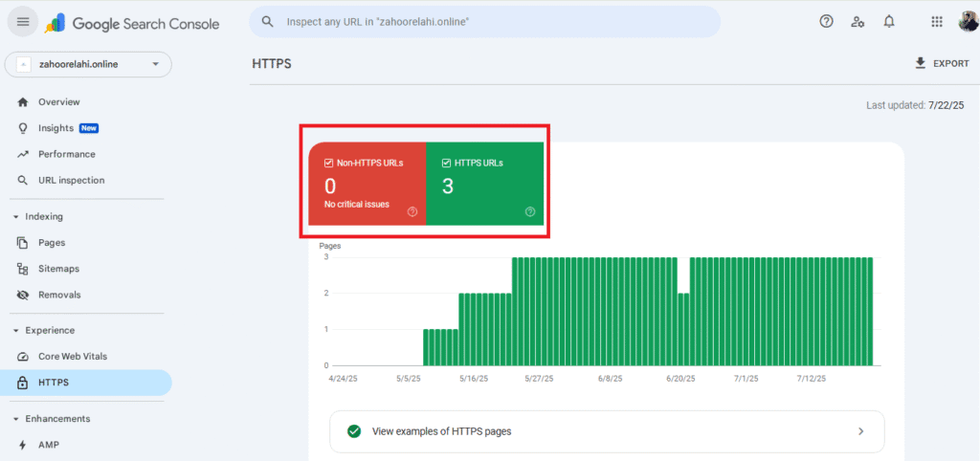Click the '4/24/25' date label
The height and width of the screenshot is (461, 980).
point(344,379)
